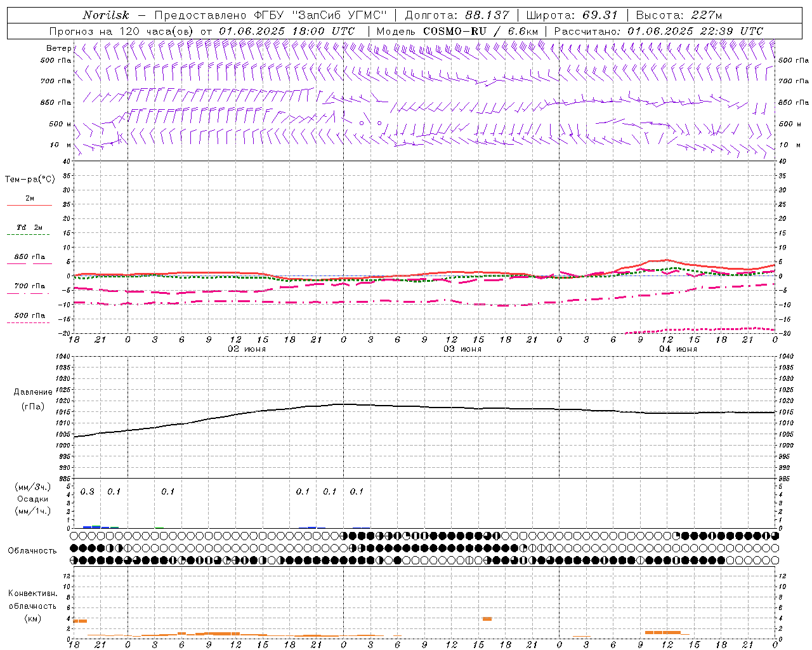Select the "04 июня" date label
The width and height of the screenshot is (812, 650).
[x=678, y=349]
